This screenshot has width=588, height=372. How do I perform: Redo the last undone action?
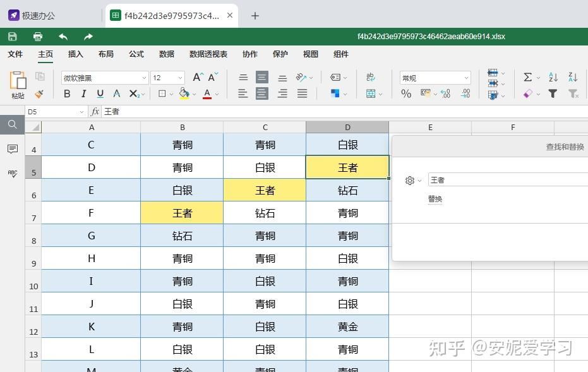(x=88, y=37)
